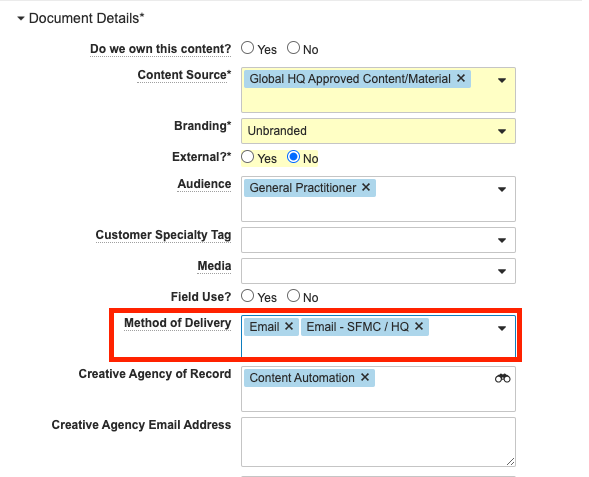Collapse the Document Details section
The image size is (589, 477).
[21, 18]
